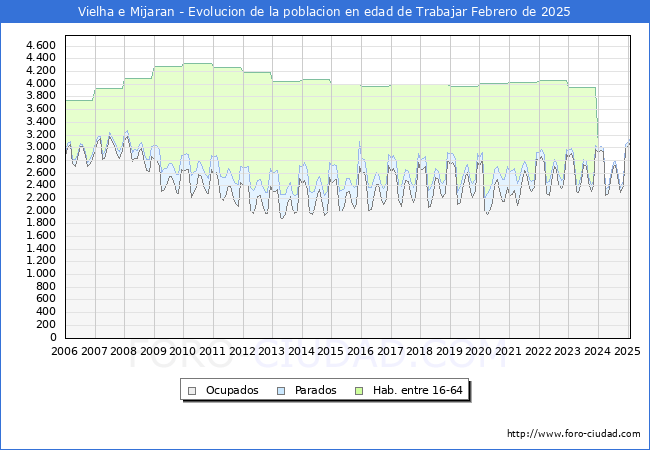The image size is (650, 450).
Task: Click the 2020 x-axis label
Action: pos(479,351)
